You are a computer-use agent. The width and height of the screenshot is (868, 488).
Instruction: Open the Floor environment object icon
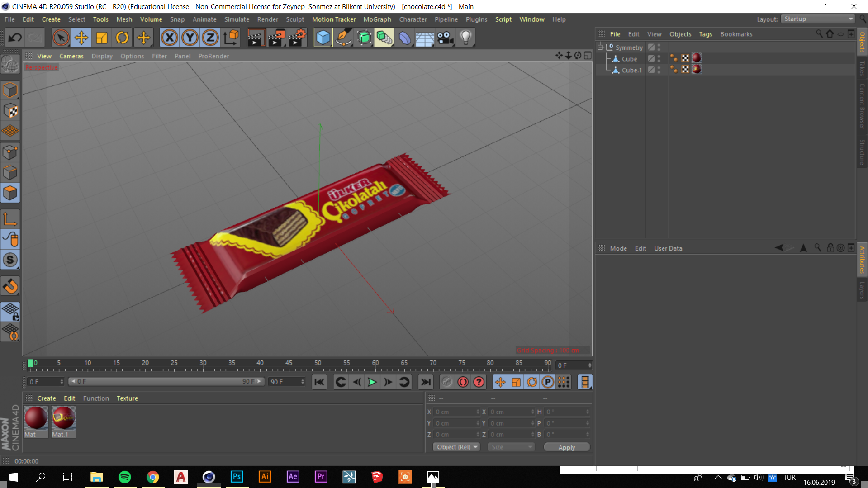coord(425,38)
